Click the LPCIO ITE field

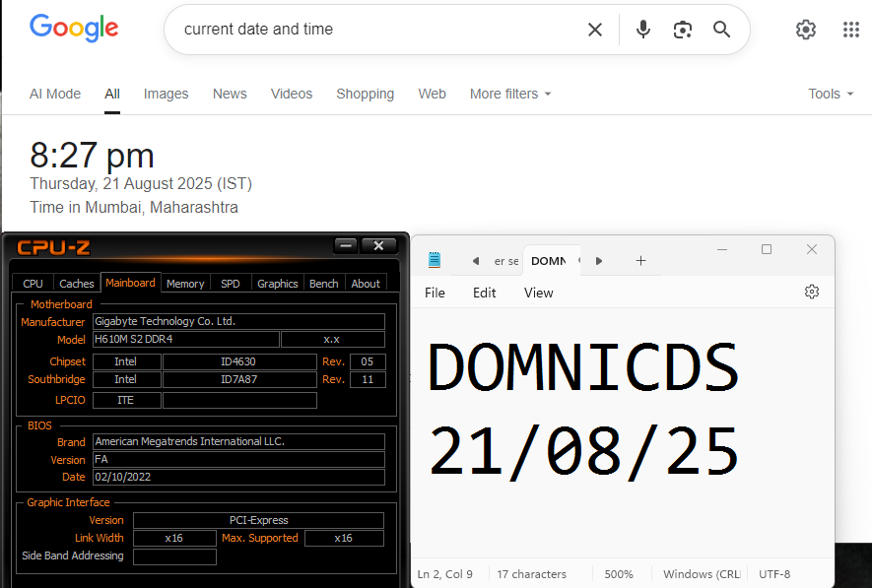[127, 400]
